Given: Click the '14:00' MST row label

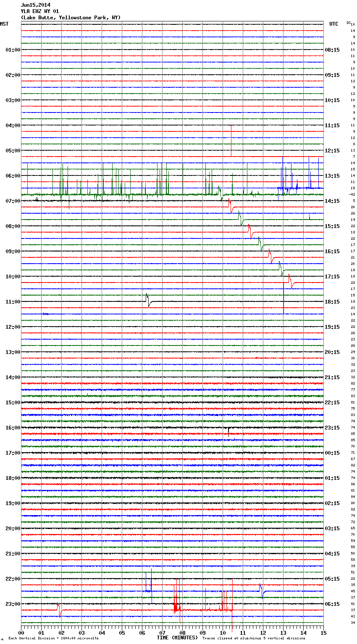Looking at the screenshot, I should pos(13,377).
